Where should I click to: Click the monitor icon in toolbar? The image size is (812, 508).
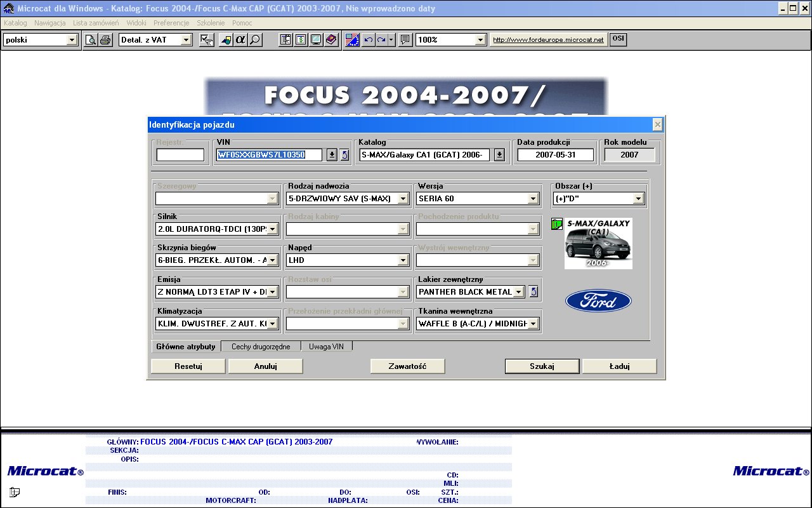click(x=316, y=40)
